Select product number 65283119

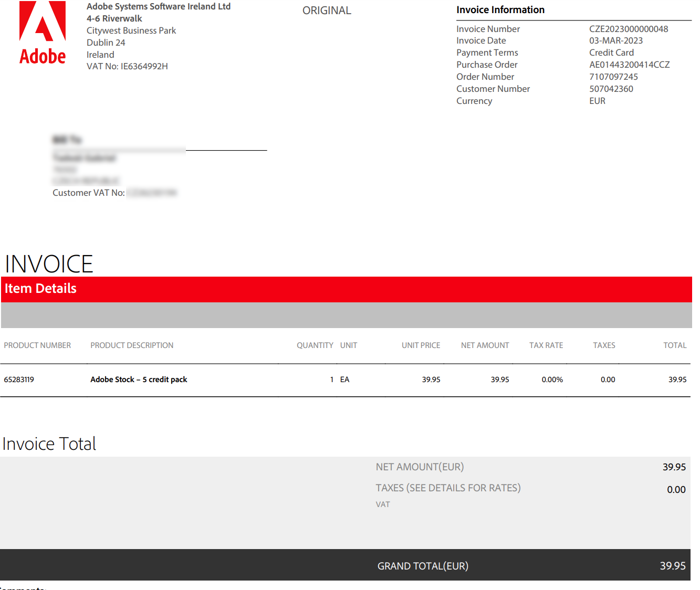(19, 380)
